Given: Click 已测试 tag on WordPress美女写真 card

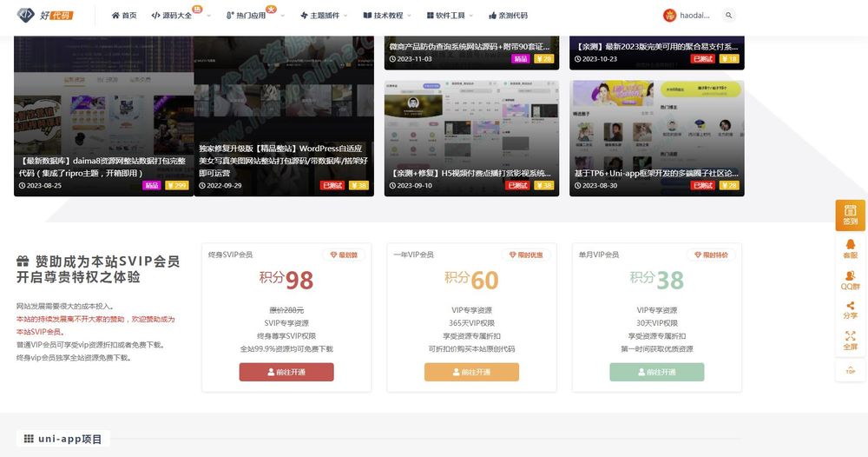Looking at the screenshot, I should click(x=332, y=186).
